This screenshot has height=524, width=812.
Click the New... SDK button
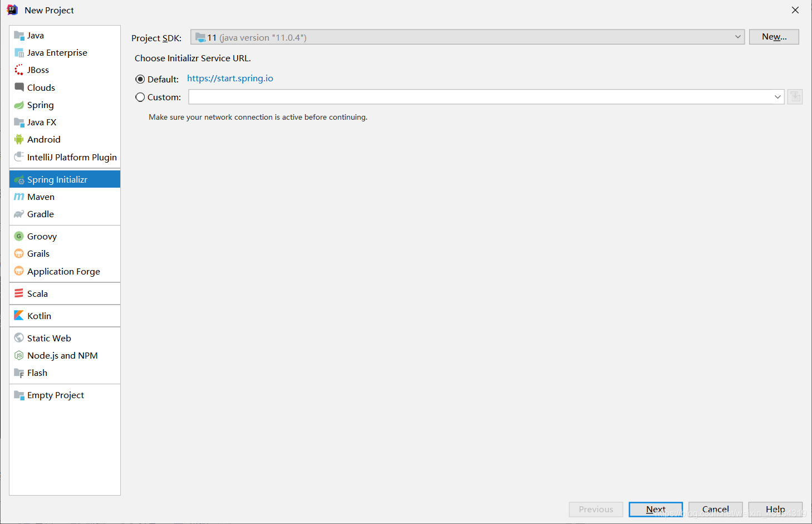774,37
